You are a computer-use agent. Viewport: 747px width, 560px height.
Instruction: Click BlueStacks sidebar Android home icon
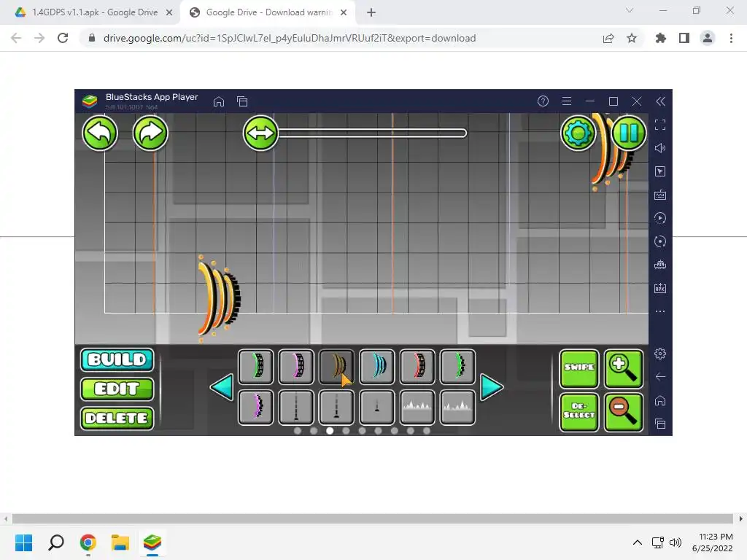pos(660,400)
